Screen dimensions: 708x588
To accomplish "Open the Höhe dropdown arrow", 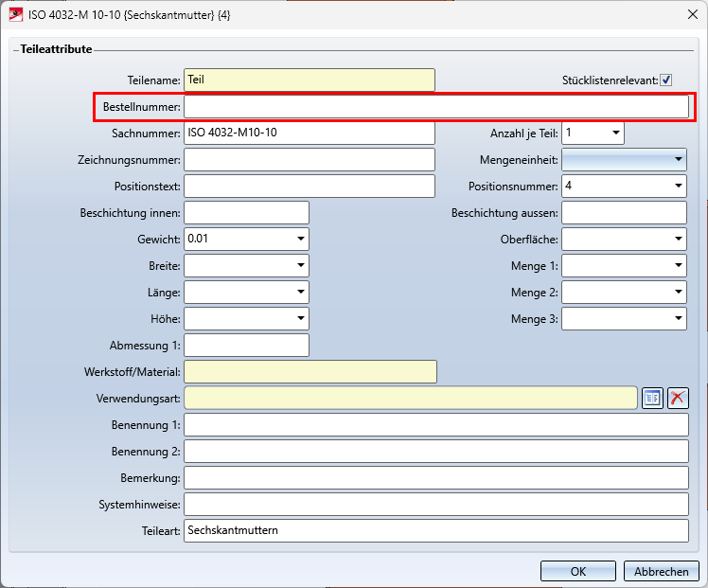I will (x=300, y=319).
